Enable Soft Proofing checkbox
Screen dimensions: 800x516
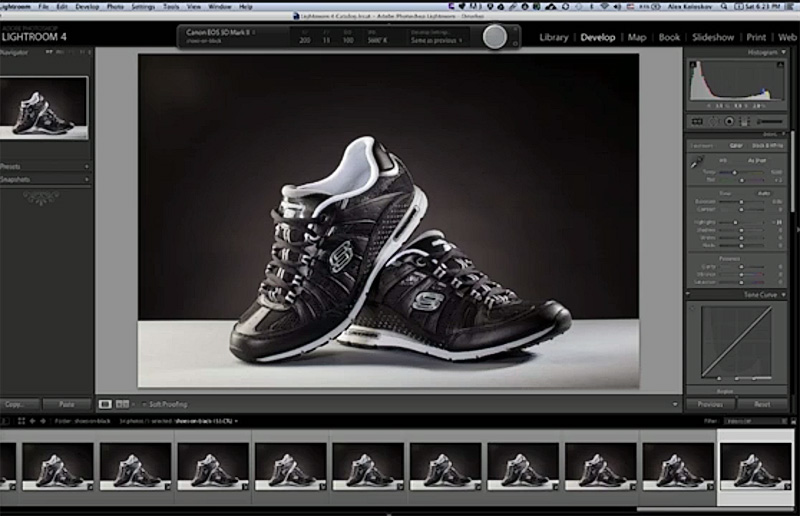(x=144, y=404)
